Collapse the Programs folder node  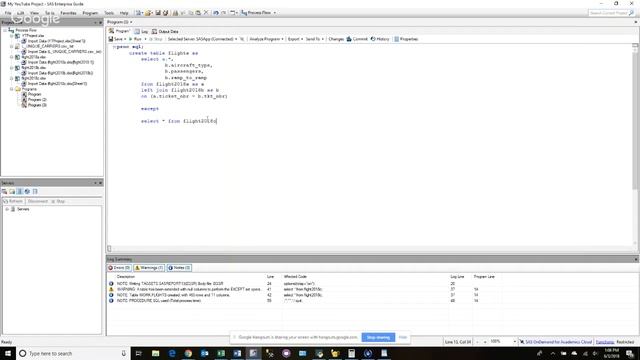(x=11, y=89)
